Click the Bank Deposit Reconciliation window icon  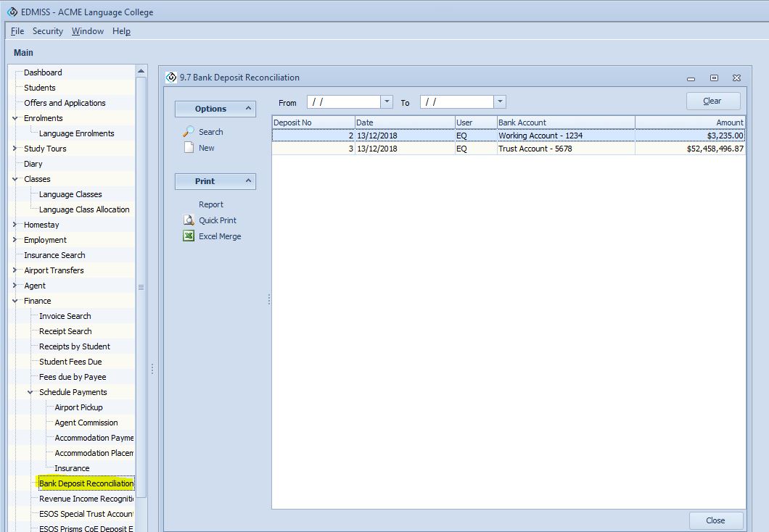click(x=171, y=78)
